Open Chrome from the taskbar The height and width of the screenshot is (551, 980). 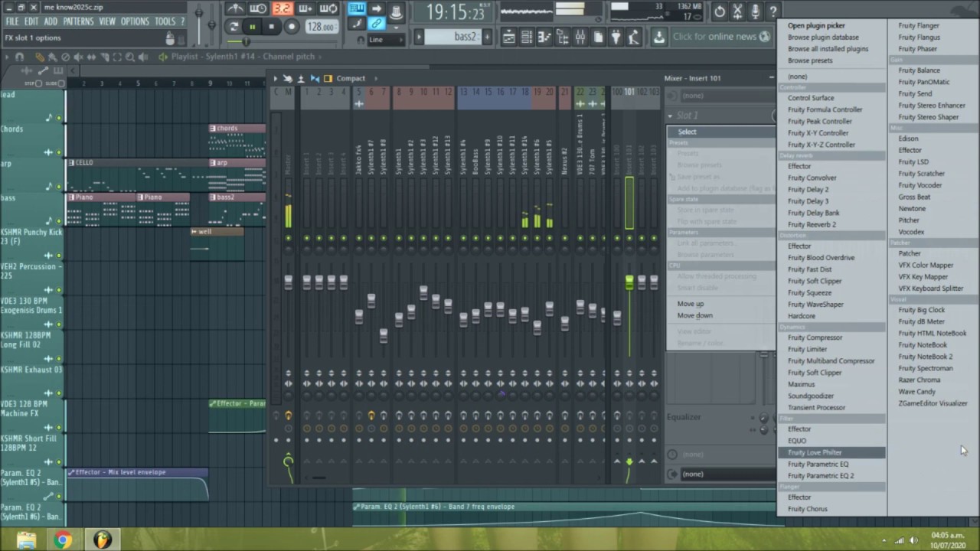click(63, 540)
